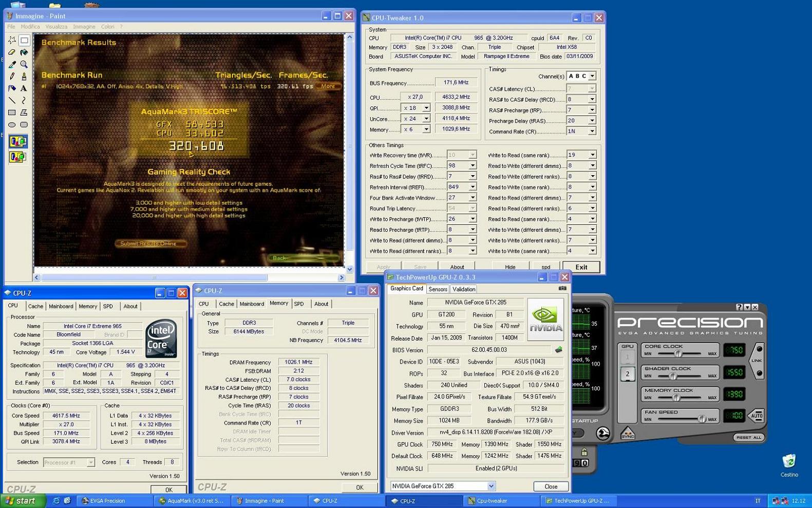Select transparent selection mode option in Paint
The height and width of the screenshot is (508, 812).
coord(18,157)
